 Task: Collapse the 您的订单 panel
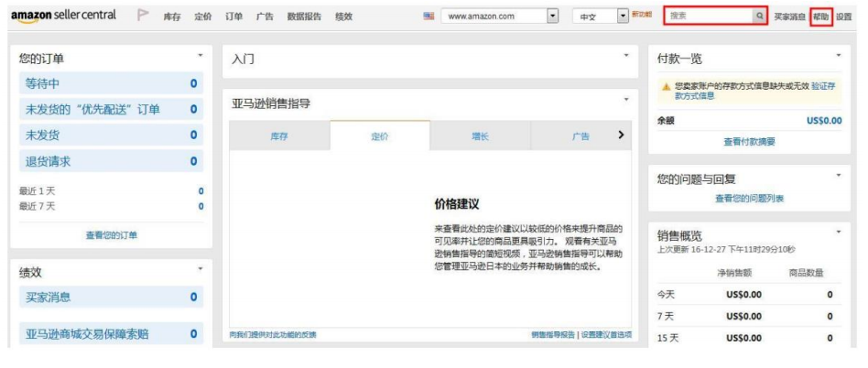pyautogui.click(x=200, y=57)
